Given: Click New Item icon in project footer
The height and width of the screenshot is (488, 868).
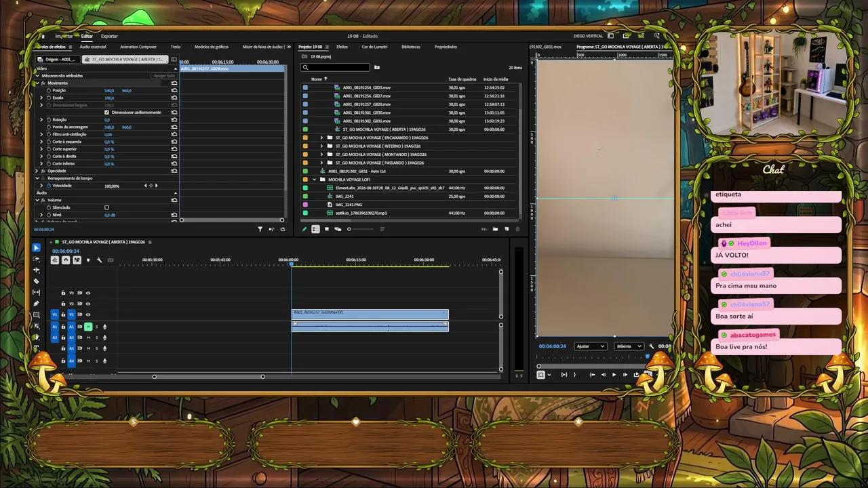Looking at the screenshot, I should click(x=506, y=229).
